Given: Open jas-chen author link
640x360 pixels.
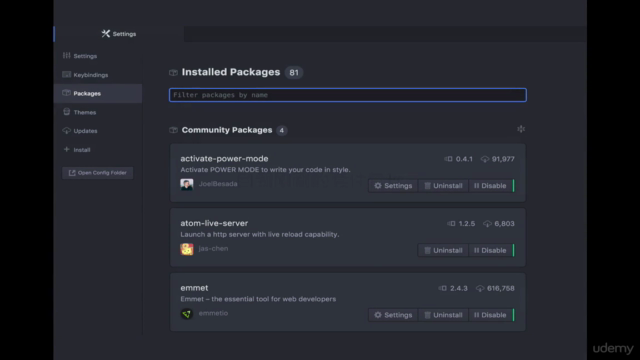Looking at the screenshot, I should (x=213, y=248).
